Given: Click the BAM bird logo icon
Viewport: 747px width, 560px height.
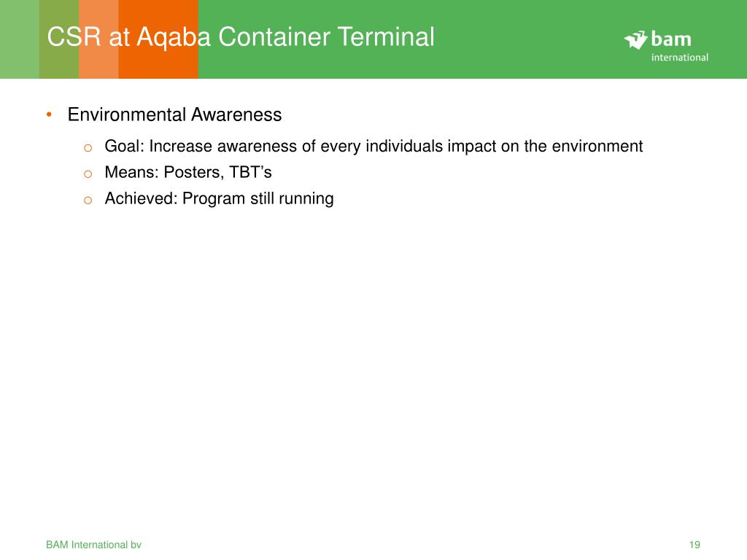Looking at the screenshot, I should pos(636,39).
